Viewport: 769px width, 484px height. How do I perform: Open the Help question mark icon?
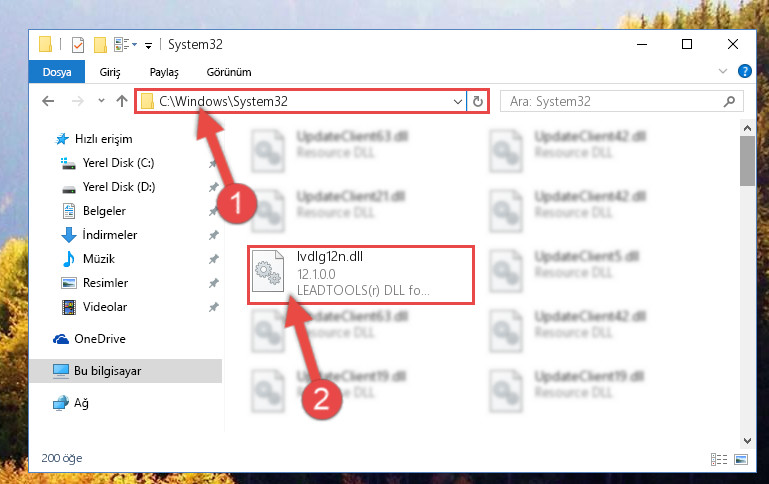pos(744,72)
